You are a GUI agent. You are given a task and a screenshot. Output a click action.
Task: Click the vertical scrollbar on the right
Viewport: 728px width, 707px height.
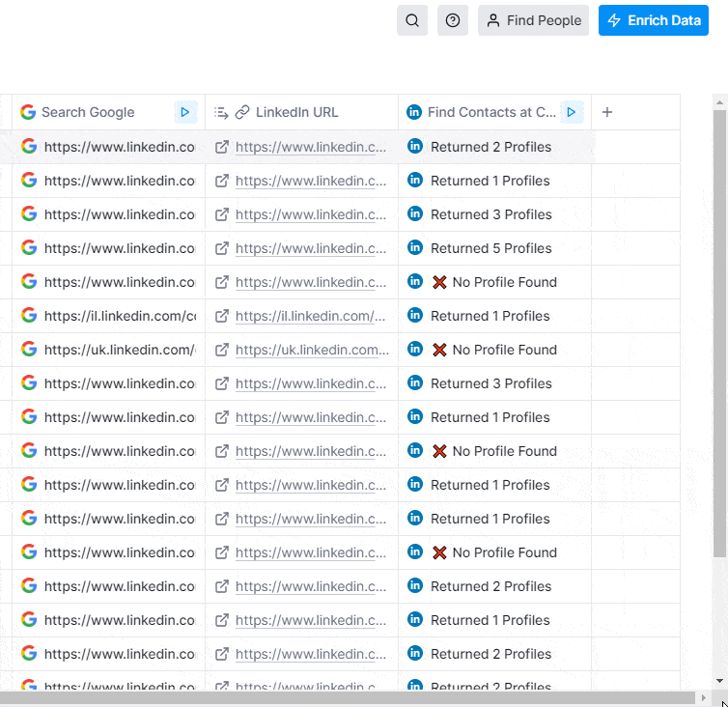719,328
